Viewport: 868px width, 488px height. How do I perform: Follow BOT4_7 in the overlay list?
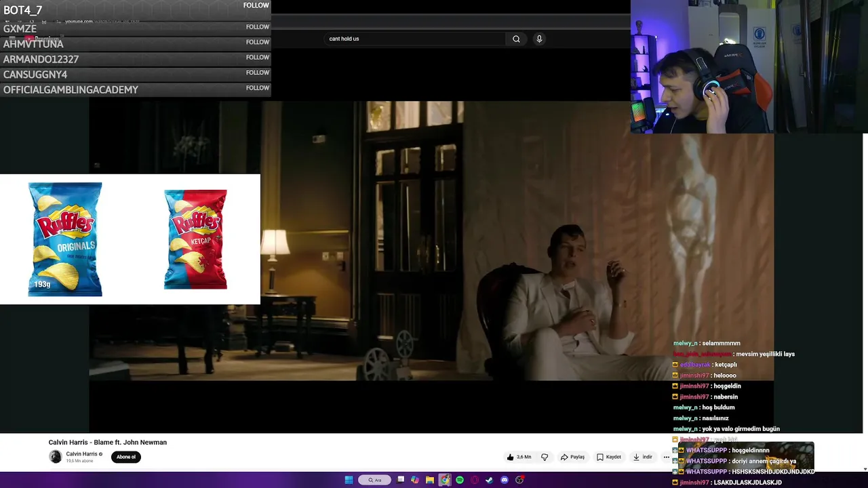tap(256, 5)
